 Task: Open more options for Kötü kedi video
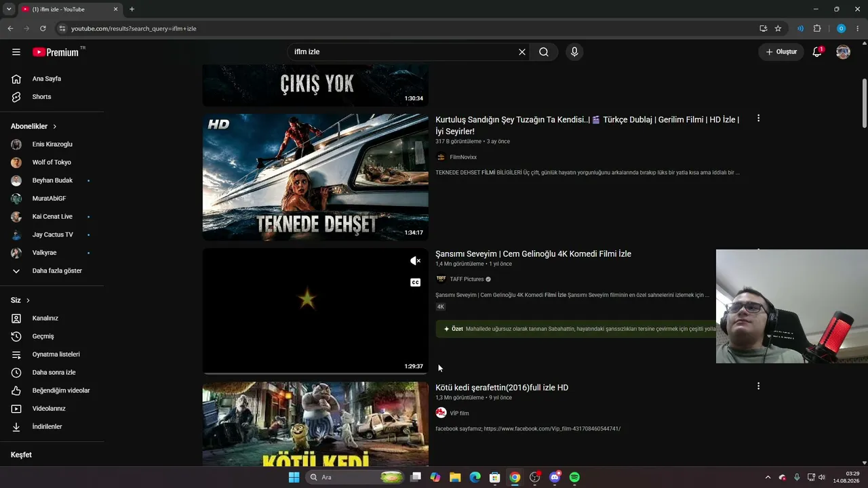[x=758, y=386]
